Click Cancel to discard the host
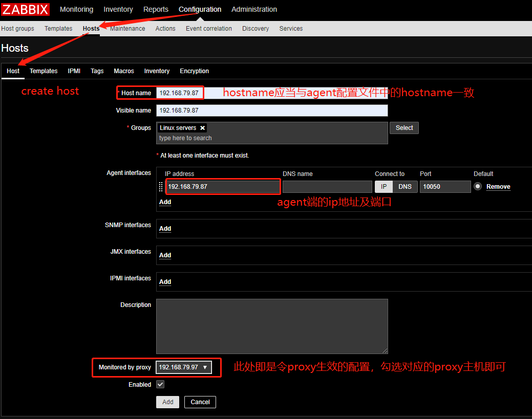The height and width of the screenshot is (419, 532). coord(200,402)
